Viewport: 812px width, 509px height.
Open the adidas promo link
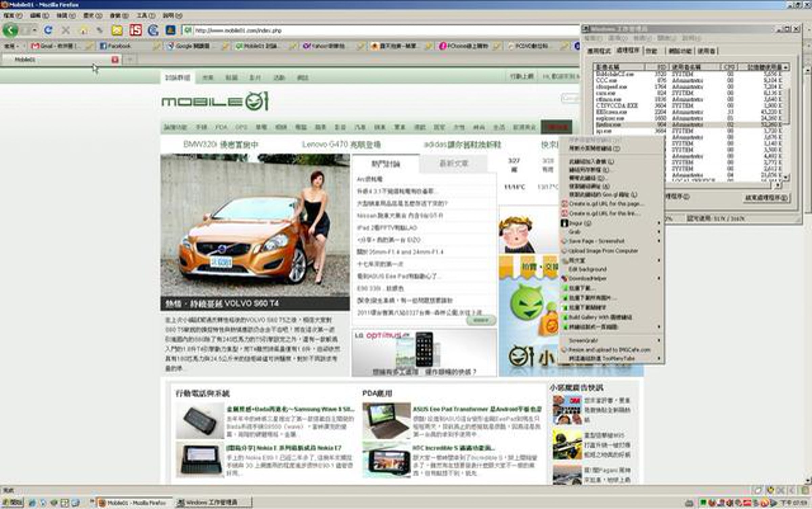[x=462, y=145]
